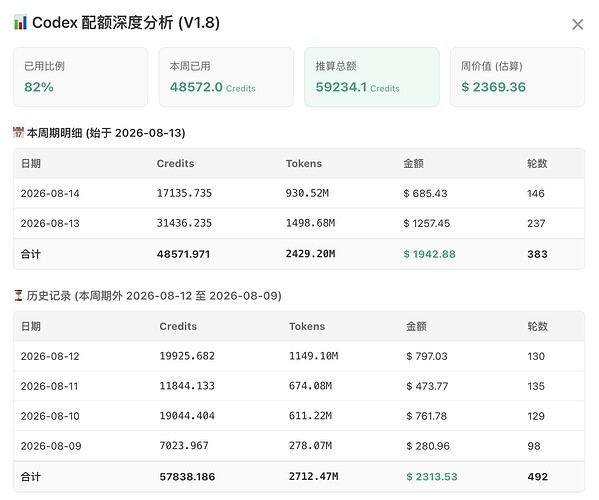Select date cell 2026-08-13 in table
Image resolution: width=599 pixels, height=500 pixels.
(50, 223)
